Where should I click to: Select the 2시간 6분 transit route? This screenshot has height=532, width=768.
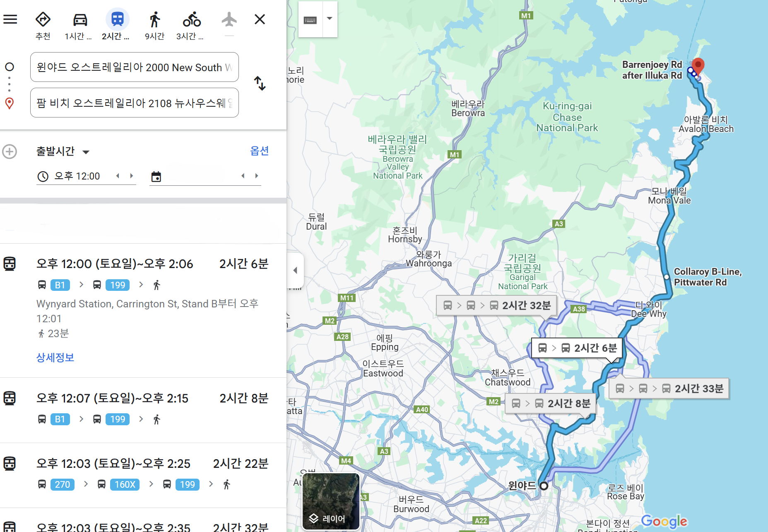[x=143, y=310]
